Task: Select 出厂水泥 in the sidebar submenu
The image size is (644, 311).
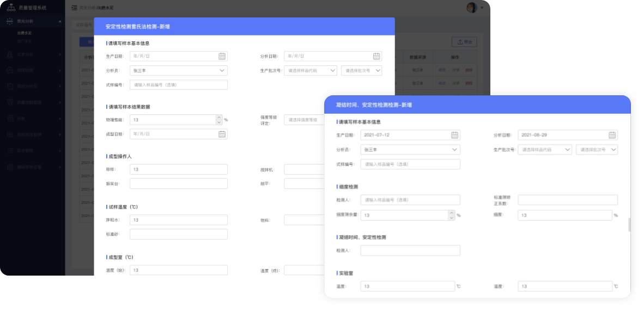Action: (24, 41)
